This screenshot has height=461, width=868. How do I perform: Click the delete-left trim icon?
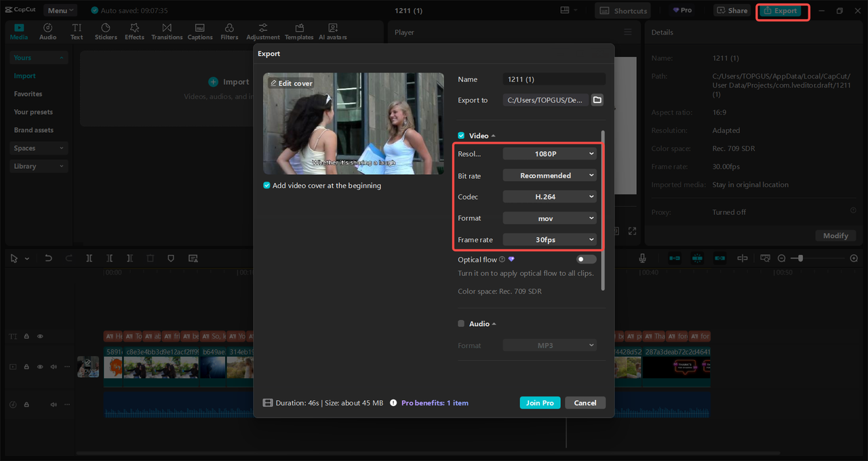tap(109, 258)
